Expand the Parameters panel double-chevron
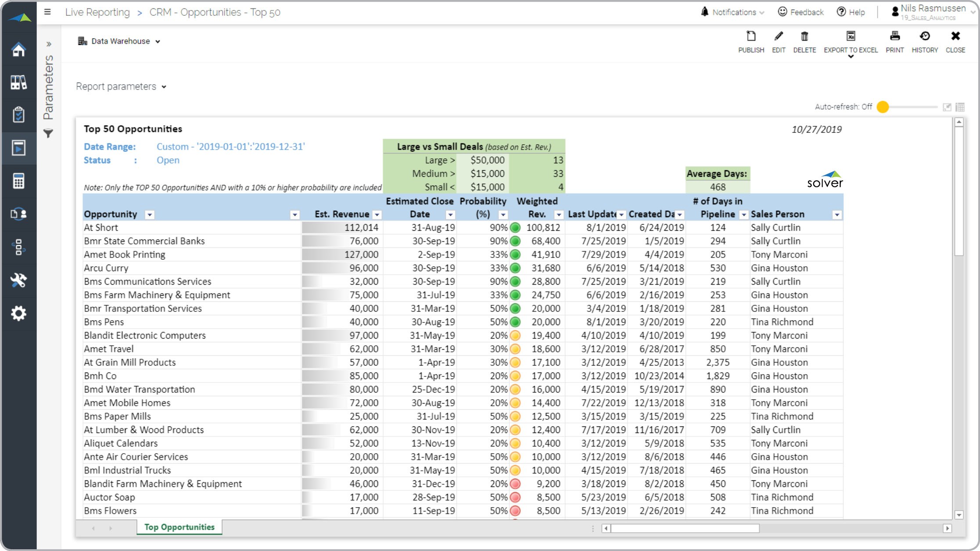Screen dimensions: 980x551 click(x=49, y=44)
